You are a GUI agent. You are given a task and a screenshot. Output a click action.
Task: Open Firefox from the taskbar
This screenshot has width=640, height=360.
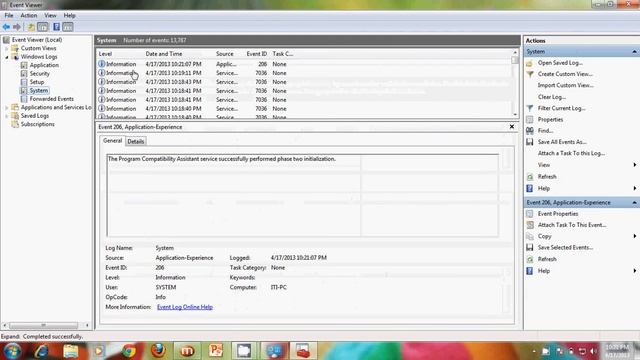tap(158, 351)
